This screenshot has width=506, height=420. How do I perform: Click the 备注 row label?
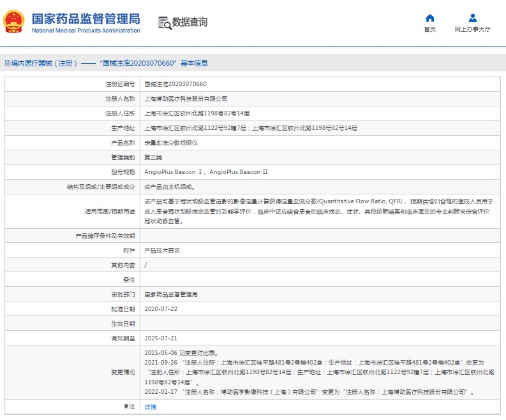tap(129, 280)
